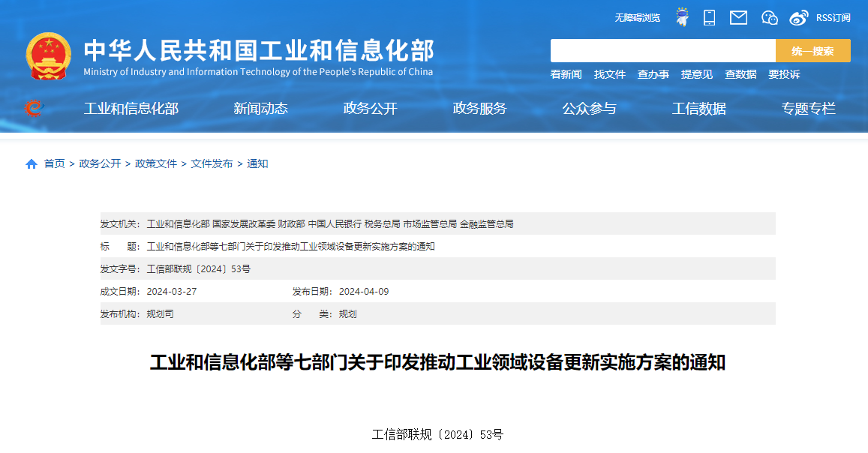Open the mobile version phone icon
The width and height of the screenshot is (868, 453).
click(x=709, y=18)
